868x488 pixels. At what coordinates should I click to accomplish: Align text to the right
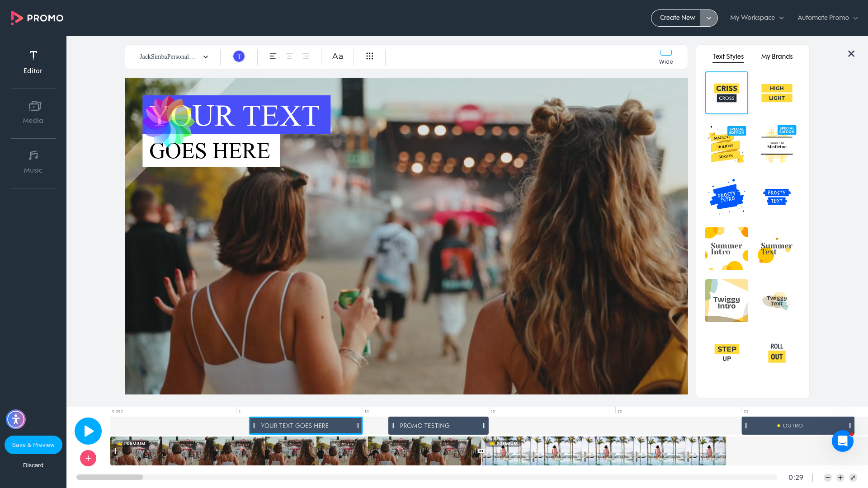point(306,56)
